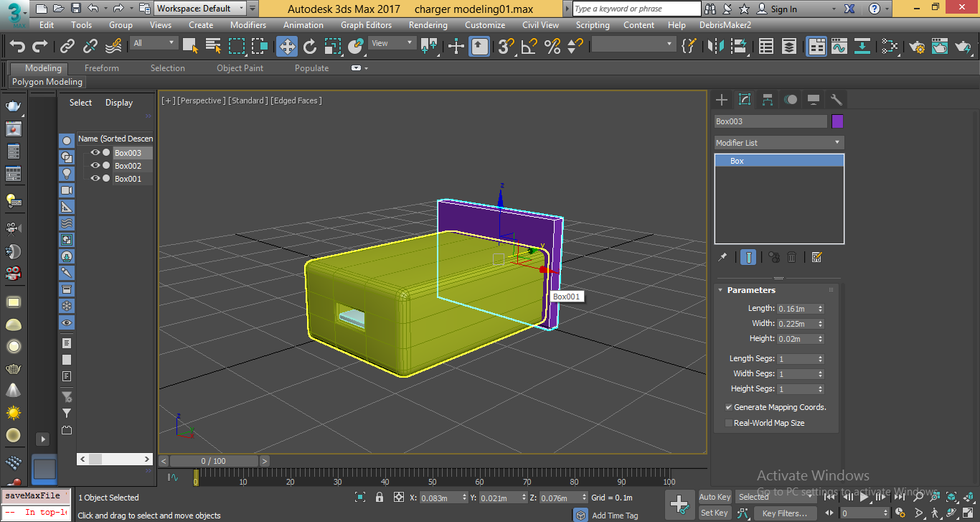Activate the Select and Rotate tool
Screen dimensions: 980x522
coord(310,47)
